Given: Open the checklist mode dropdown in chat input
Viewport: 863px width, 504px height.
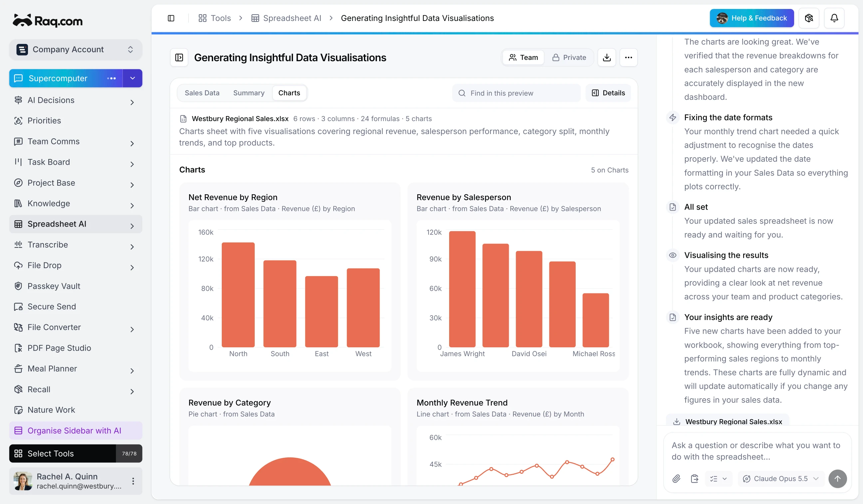Looking at the screenshot, I should coord(718,478).
